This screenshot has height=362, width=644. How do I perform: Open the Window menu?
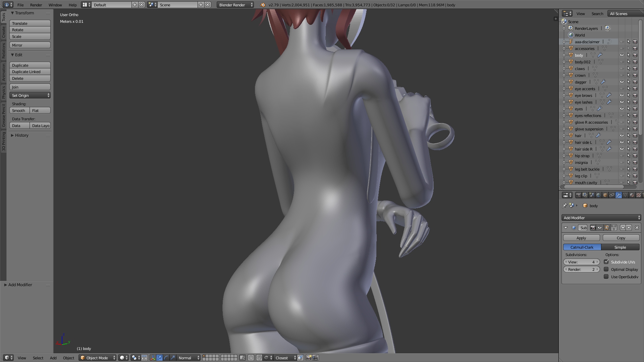(x=55, y=5)
